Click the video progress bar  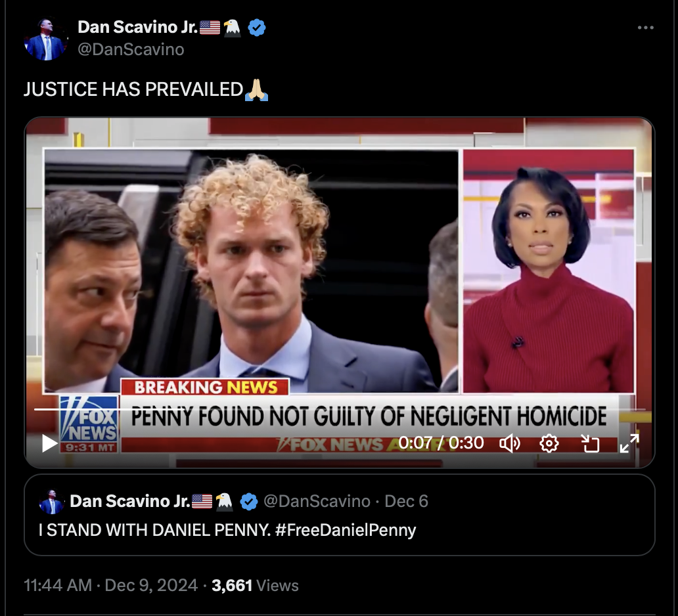coord(340,409)
